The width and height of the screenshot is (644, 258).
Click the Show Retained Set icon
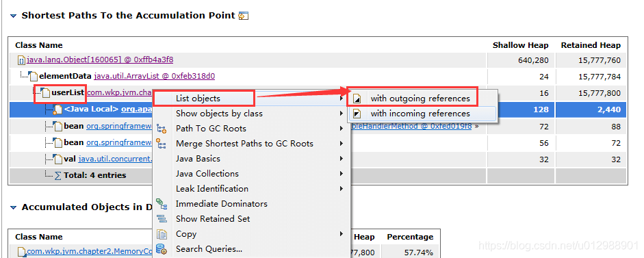pos(162,219)
